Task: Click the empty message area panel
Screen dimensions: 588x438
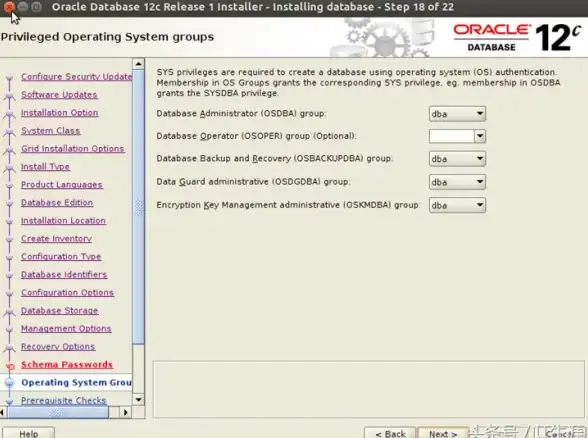Action: coord(369,389)
